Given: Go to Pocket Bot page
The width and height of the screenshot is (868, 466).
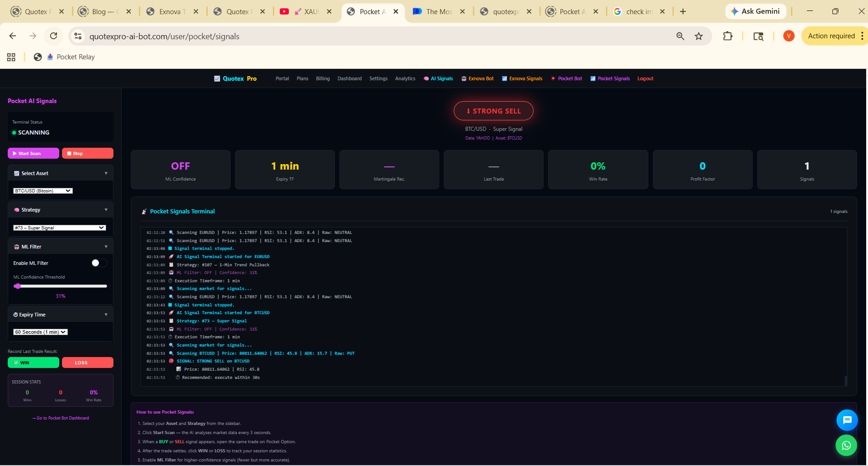Looking at the screenshot, I should (x=566, y=78).
